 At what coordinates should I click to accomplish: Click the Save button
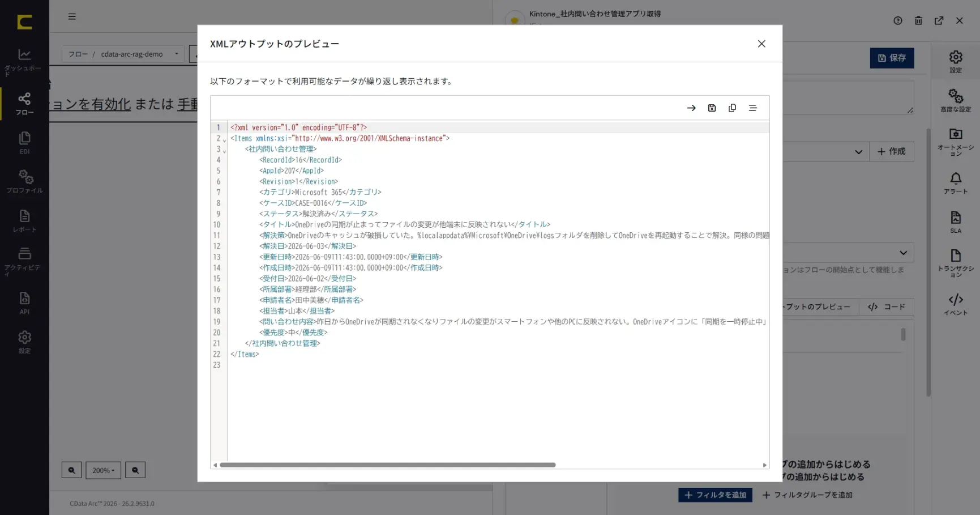click(x=892, y=58)
